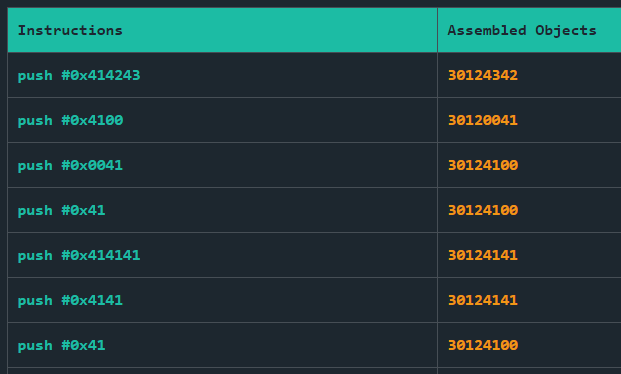
Task: Click the push keyword before #0x4141
Action: [35, 300]
